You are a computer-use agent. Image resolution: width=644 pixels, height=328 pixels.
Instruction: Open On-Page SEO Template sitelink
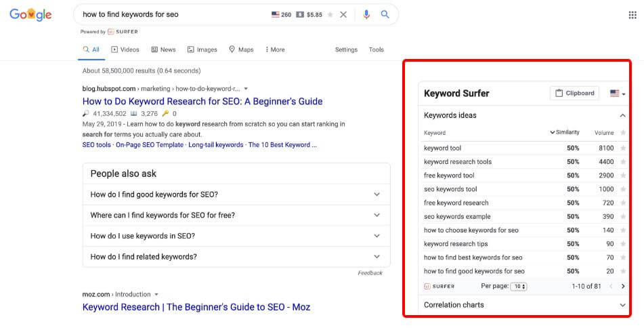click(150, 145)
